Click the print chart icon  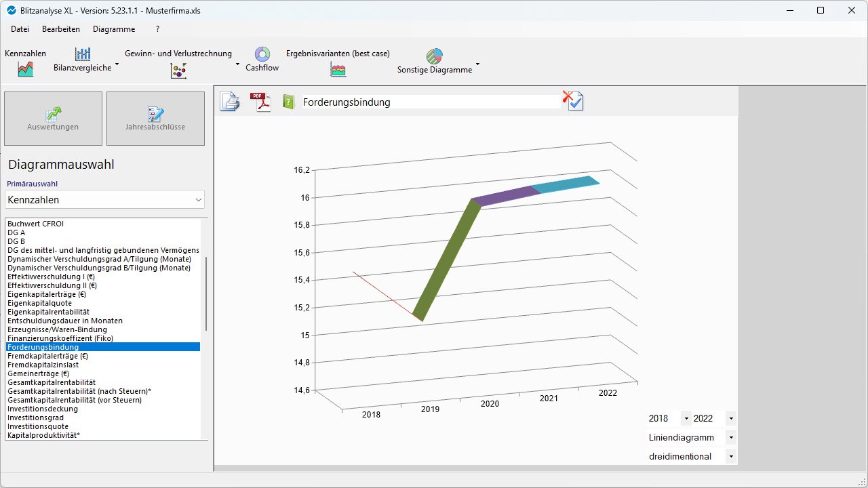click(229, 102)
